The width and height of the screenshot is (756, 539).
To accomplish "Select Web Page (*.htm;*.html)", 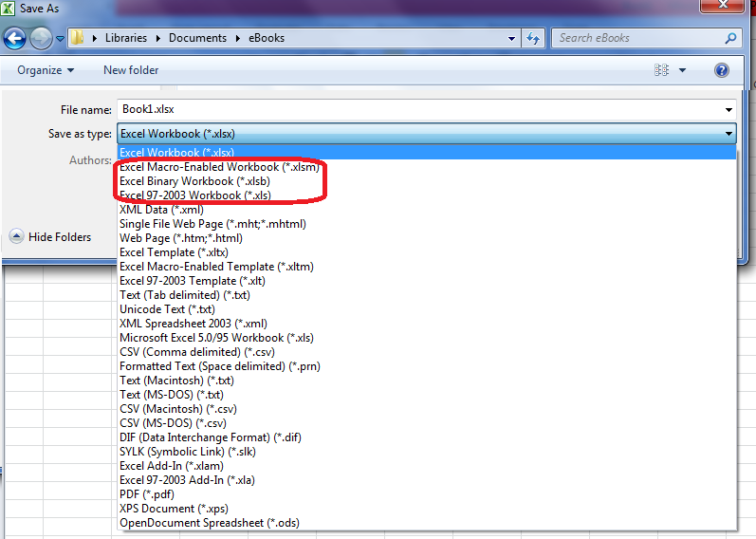I will [x=427, y=238].
